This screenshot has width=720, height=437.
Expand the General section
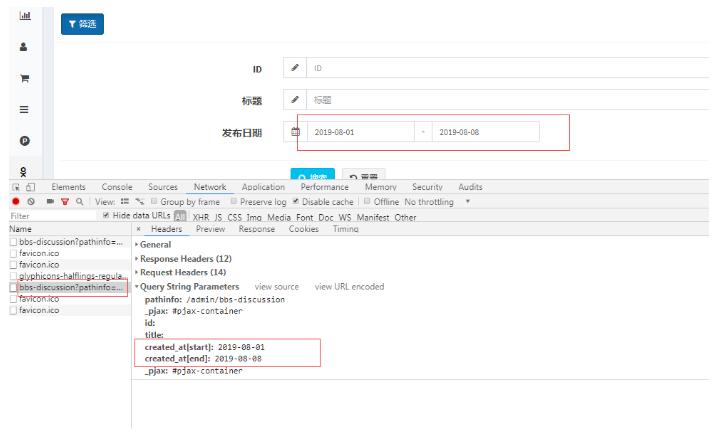(153, 245)
